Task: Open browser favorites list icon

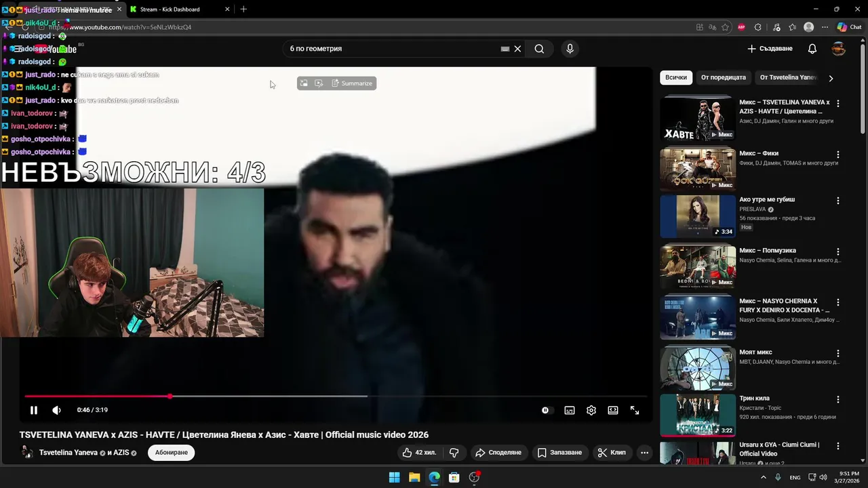Action: (792, 27)
